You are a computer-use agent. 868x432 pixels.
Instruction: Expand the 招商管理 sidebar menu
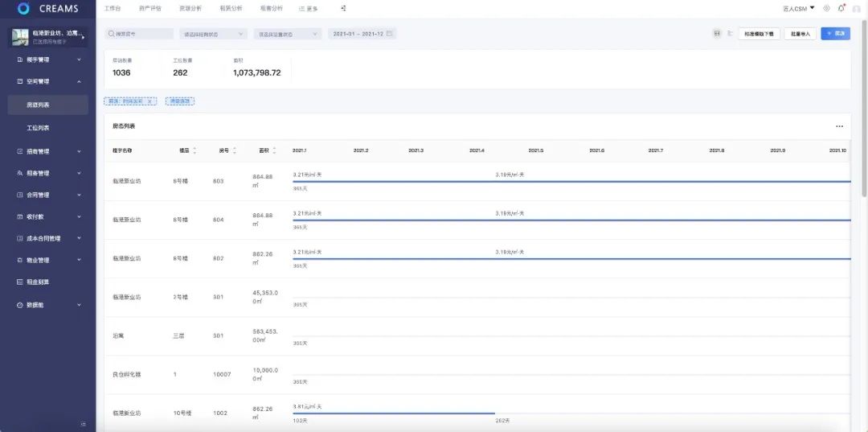point(48,151)
